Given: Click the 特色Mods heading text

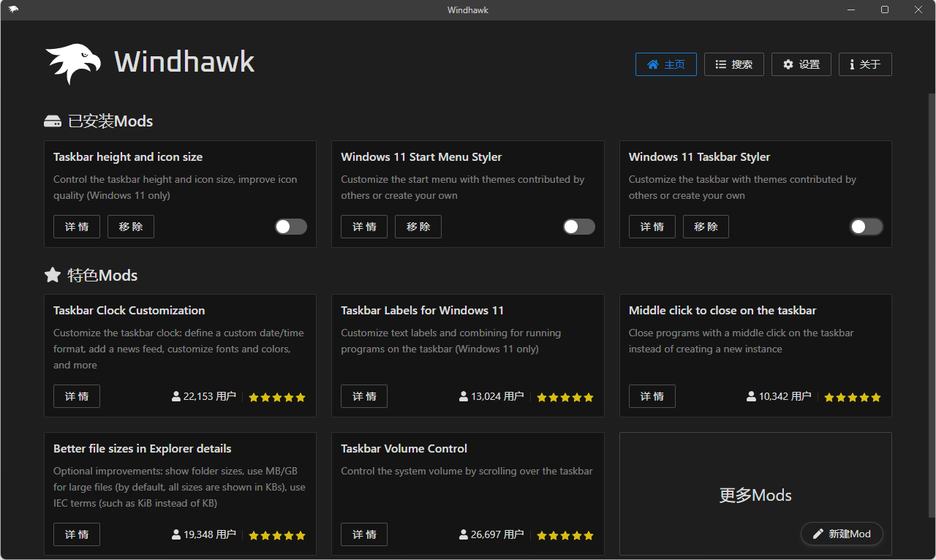Looking at the screenshot, I should (102, 276).
